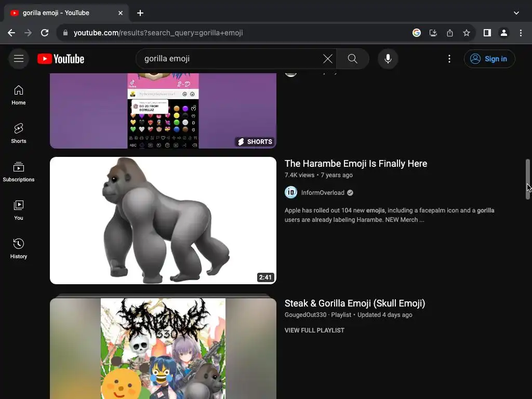Click the YouTube logo
532x399 pixels.
61,59
